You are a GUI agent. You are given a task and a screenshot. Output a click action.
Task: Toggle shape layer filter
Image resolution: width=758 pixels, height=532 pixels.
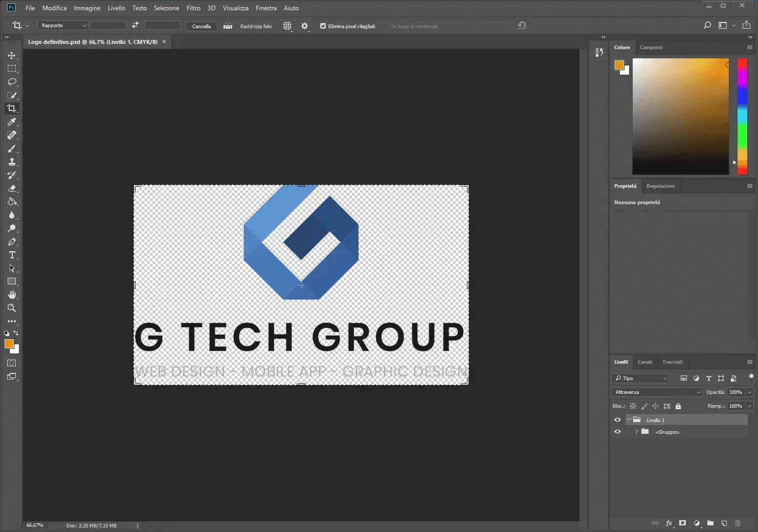pos(721,379)
